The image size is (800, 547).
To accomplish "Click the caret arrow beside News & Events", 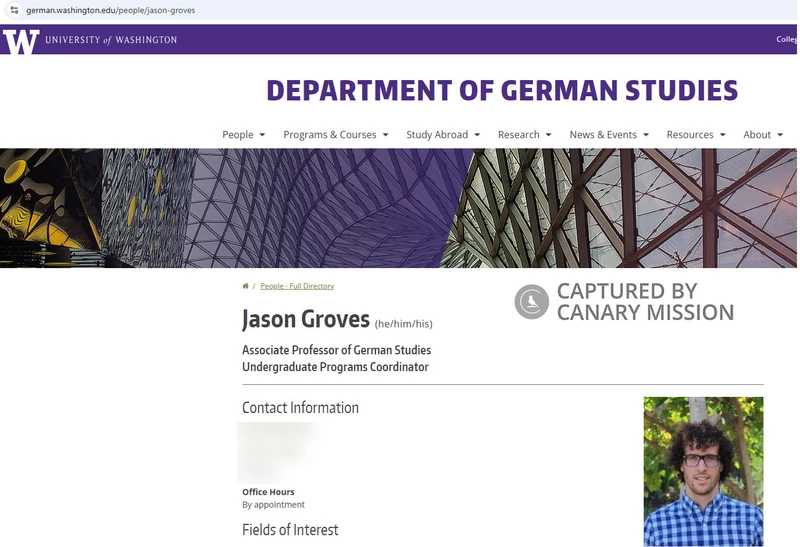I will click(x=646, y=135).
